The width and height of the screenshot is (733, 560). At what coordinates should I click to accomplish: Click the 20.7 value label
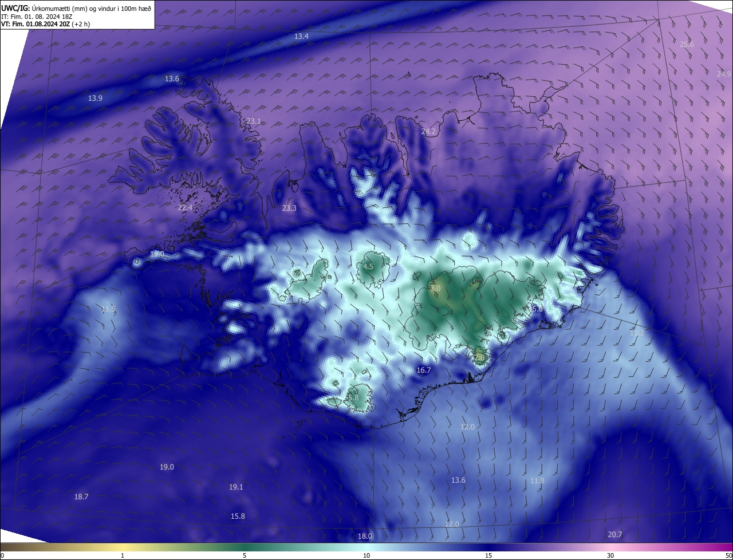tap(614, 534)
